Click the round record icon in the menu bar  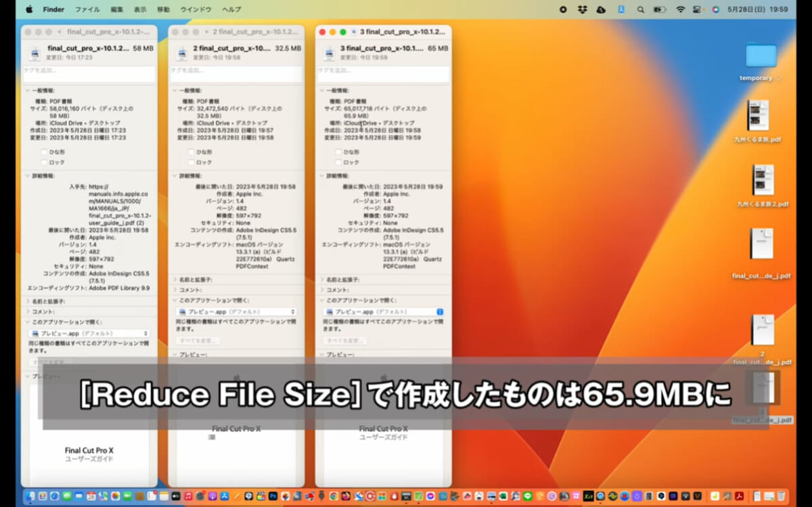click(563, 9)
